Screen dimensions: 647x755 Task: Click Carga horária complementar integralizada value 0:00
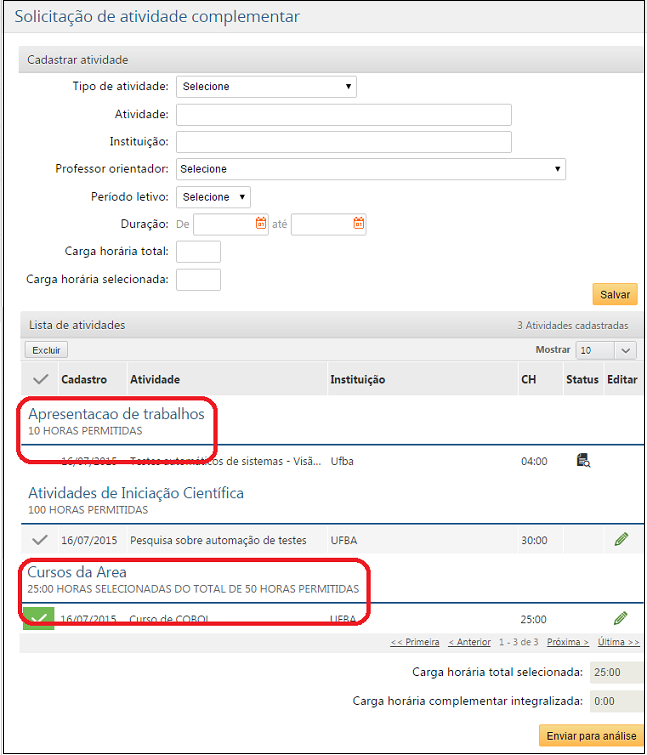(617, 701)
